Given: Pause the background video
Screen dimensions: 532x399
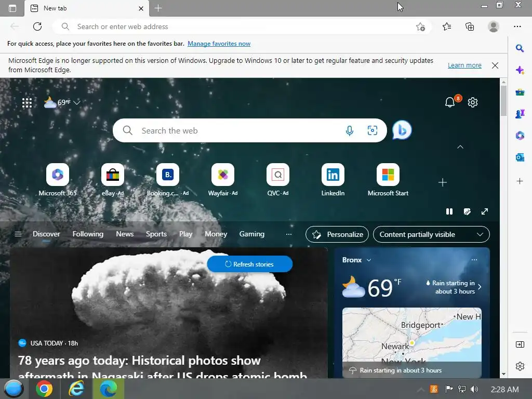Looking at the screenshot, I should [x=449, y=211].
